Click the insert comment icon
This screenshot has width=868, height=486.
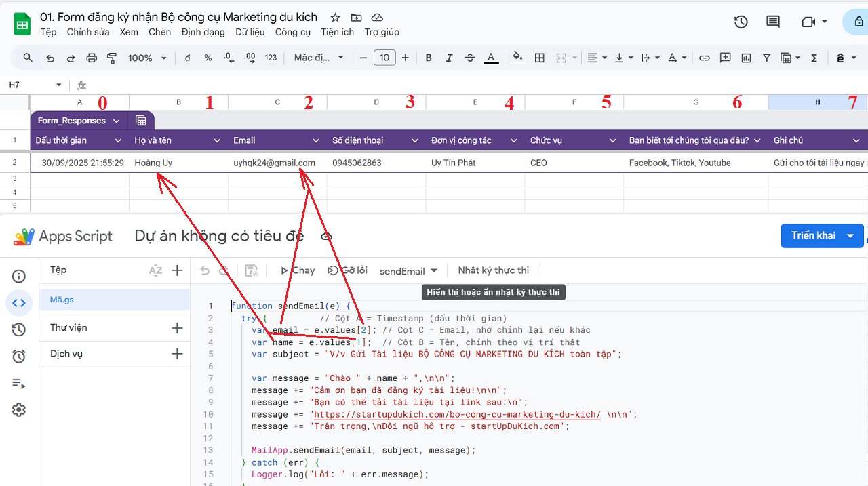click(x=725, y=58)
